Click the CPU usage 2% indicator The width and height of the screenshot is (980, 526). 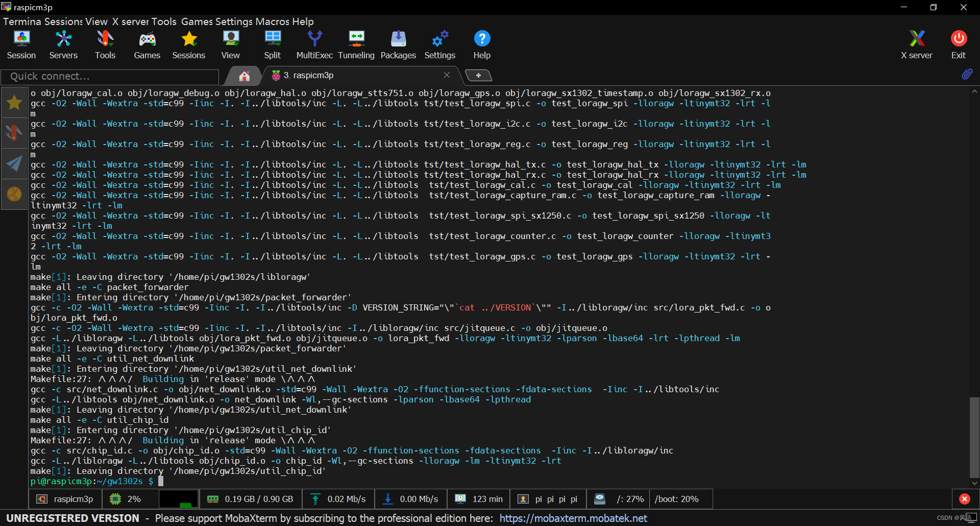tap(126, 499)
